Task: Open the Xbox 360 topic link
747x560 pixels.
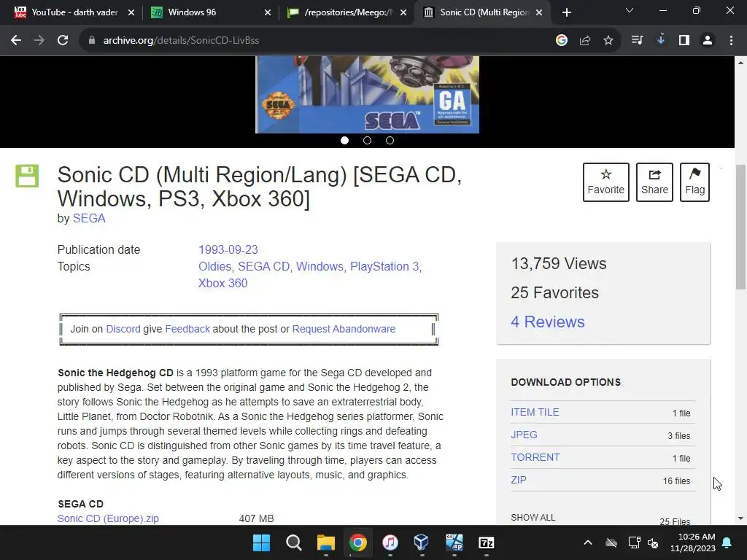Action: coord(223,284)
